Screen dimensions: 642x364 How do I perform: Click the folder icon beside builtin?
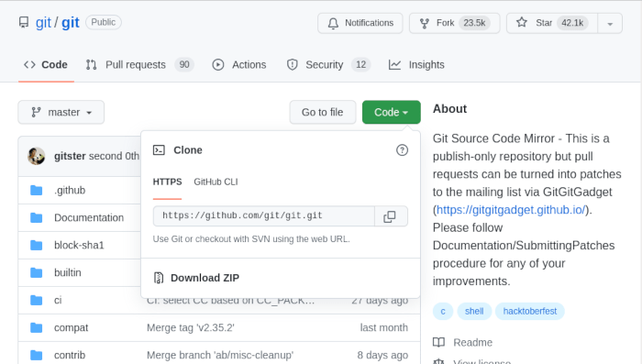(x=37, y=272)
